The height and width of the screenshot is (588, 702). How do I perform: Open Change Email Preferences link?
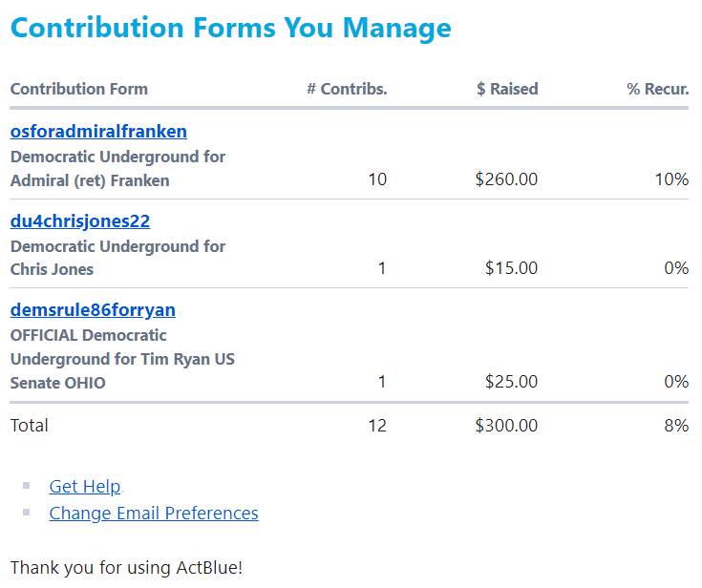click(x=154, y=514)
